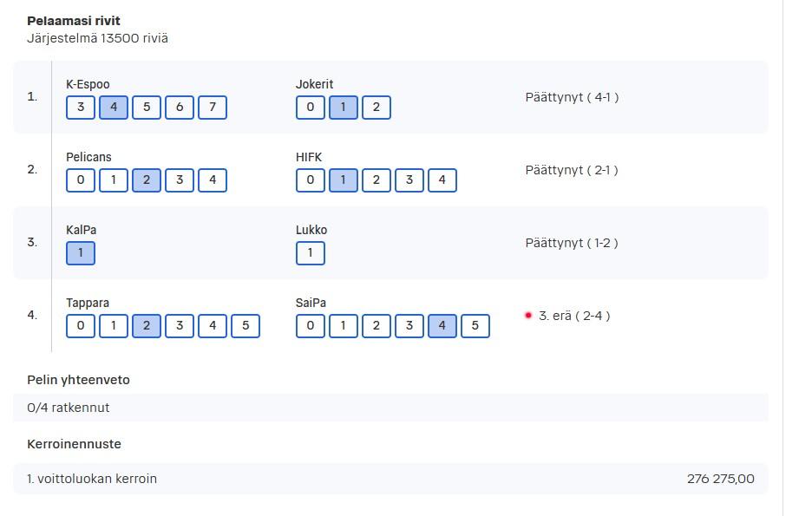This screenshot has width=812, height=516.
Task: Toggle Tappara score 2 box
Action: pyautogui.click(x=147, y=326)
